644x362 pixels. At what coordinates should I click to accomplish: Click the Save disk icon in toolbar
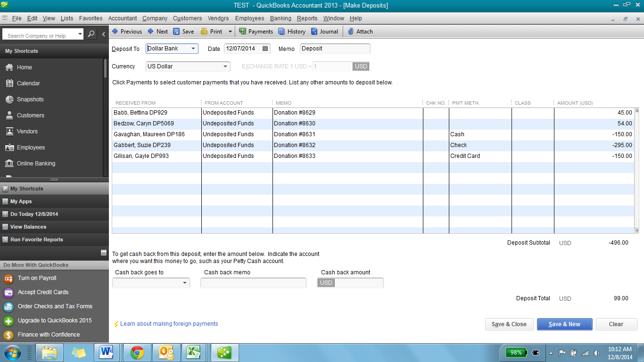pyautogui.click(x=176, y=32)
